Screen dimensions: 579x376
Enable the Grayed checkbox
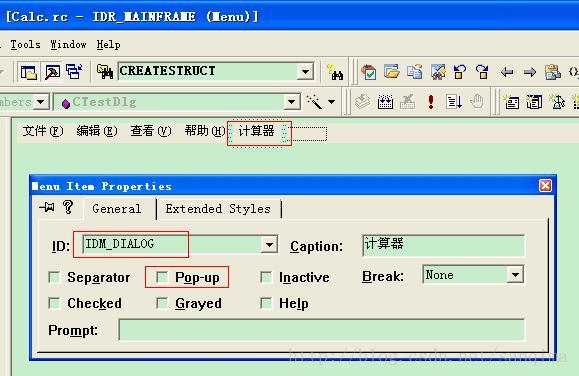point(162,303)
